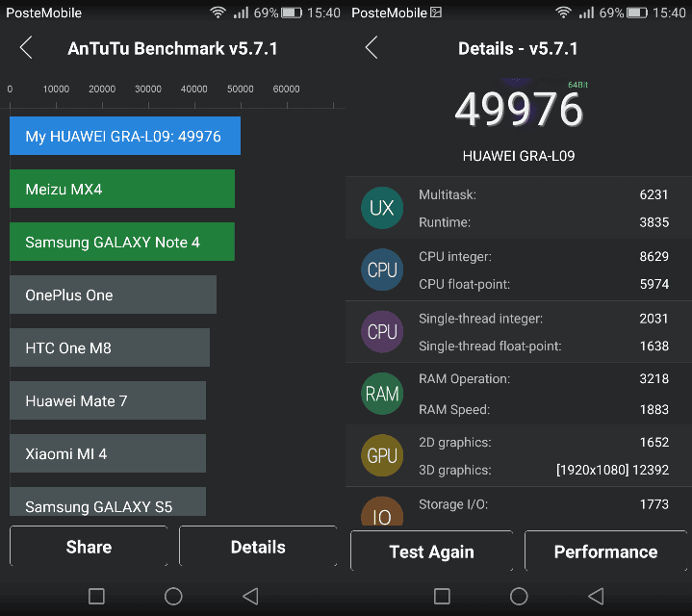Select the Xiaomi MI 4 bar
This screenshot has width=692, height=616.
point(108,453)
